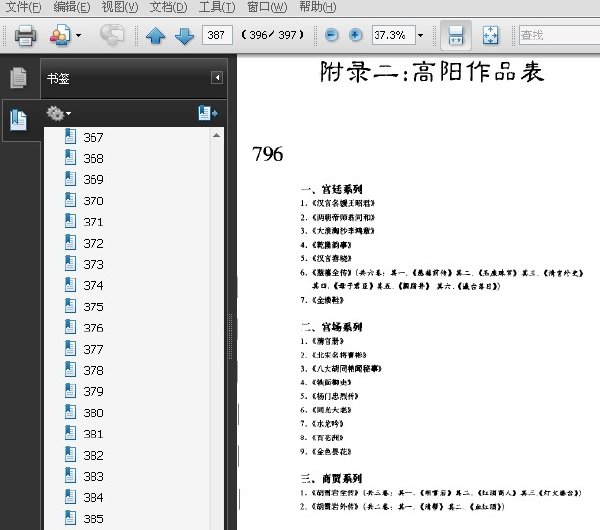Go to next page with down arrow
Viewport: 600px width, 530px height.
(184, 36)
